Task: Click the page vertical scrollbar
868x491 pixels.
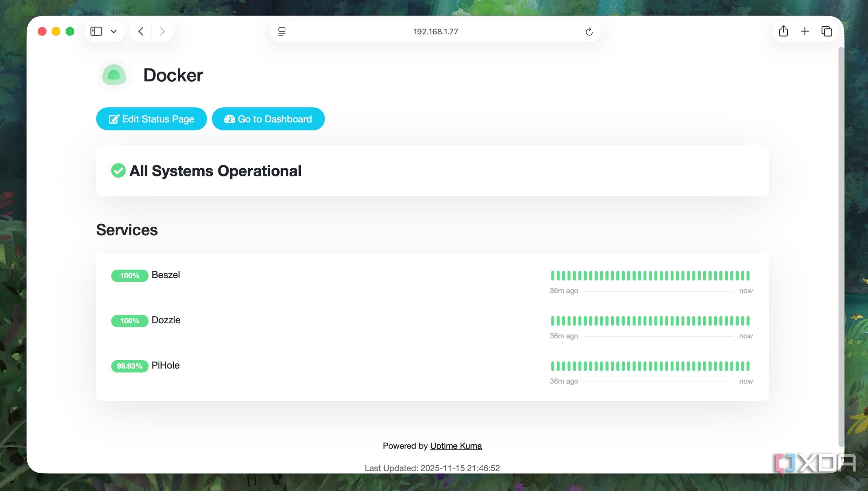Action: pos(841,247)
